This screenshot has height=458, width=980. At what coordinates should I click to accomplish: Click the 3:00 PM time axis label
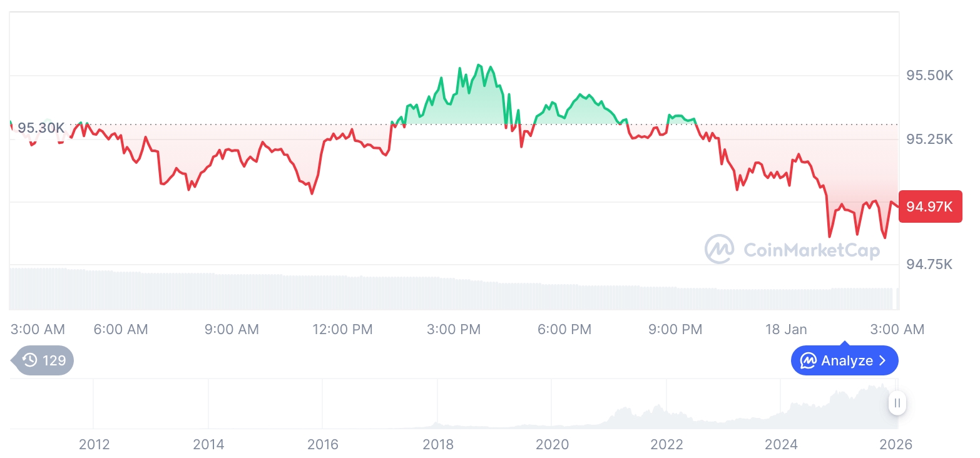click(x=454, y=329)
